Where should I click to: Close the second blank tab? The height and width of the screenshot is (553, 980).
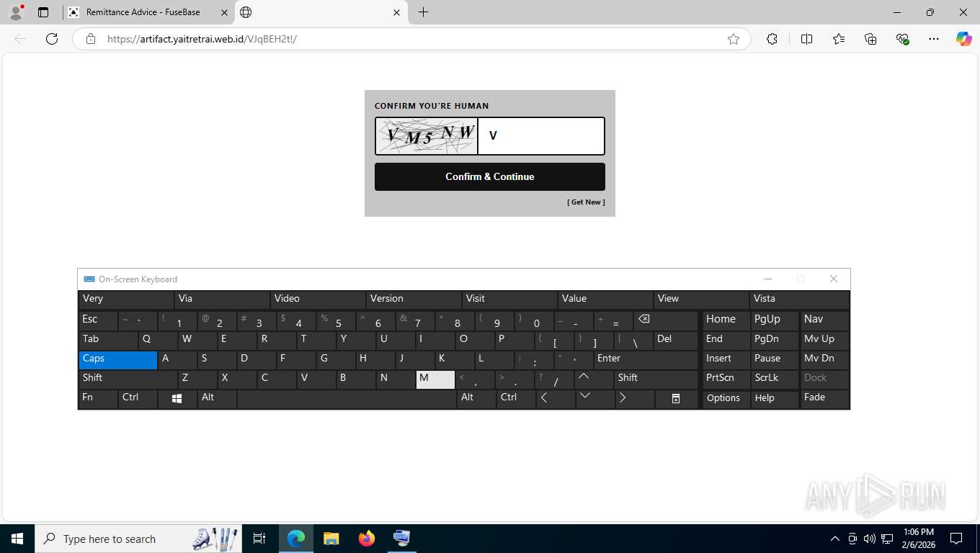(396, 12)
